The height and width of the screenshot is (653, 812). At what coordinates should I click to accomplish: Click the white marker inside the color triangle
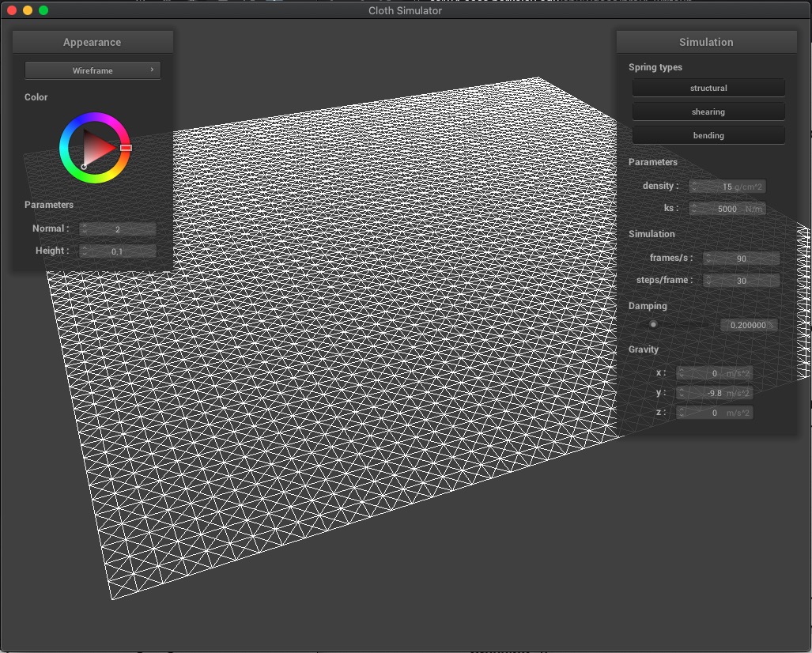tap(85, 165)
